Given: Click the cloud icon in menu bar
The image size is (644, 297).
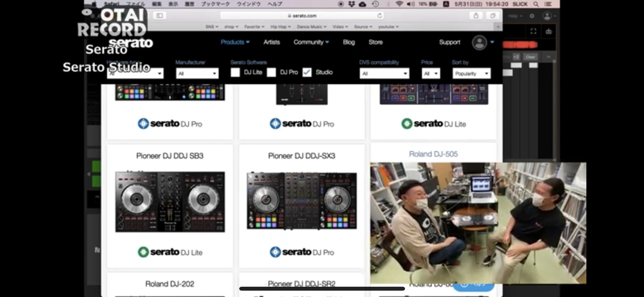Looking at the screenshot, I should point(363,4).
